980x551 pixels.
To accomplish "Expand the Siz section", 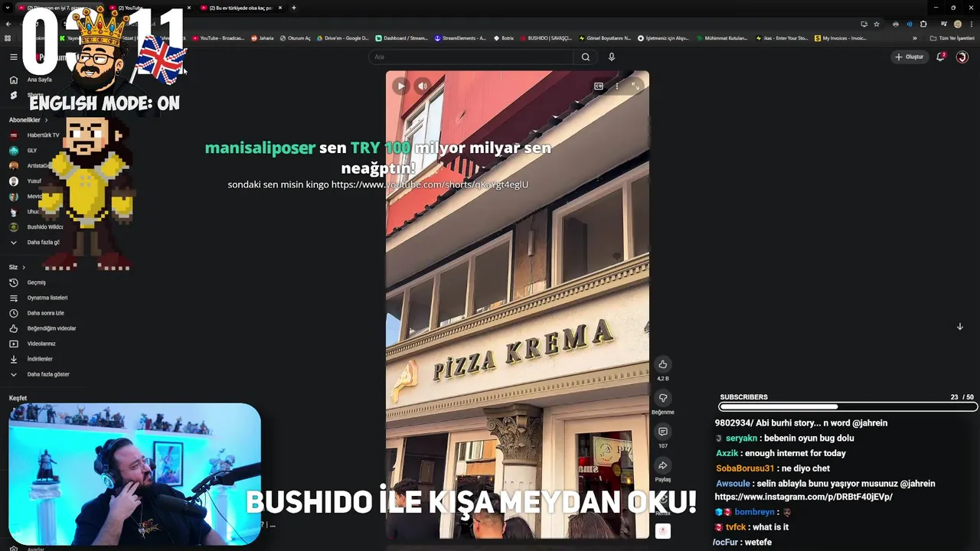I will coord(17,267).
